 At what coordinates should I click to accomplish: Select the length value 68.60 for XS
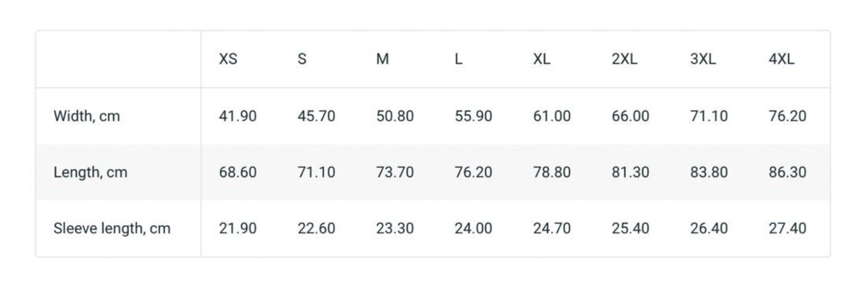pos(238,172)
